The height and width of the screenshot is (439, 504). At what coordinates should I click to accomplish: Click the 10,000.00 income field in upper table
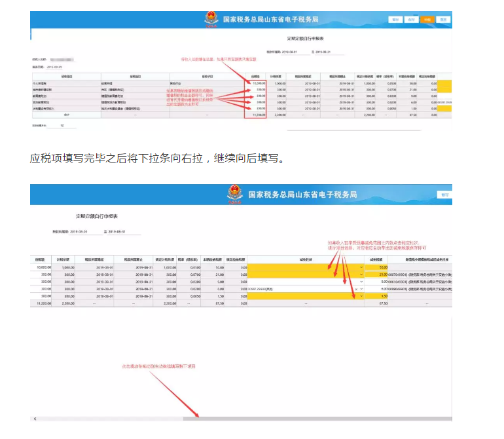[255, 83]
